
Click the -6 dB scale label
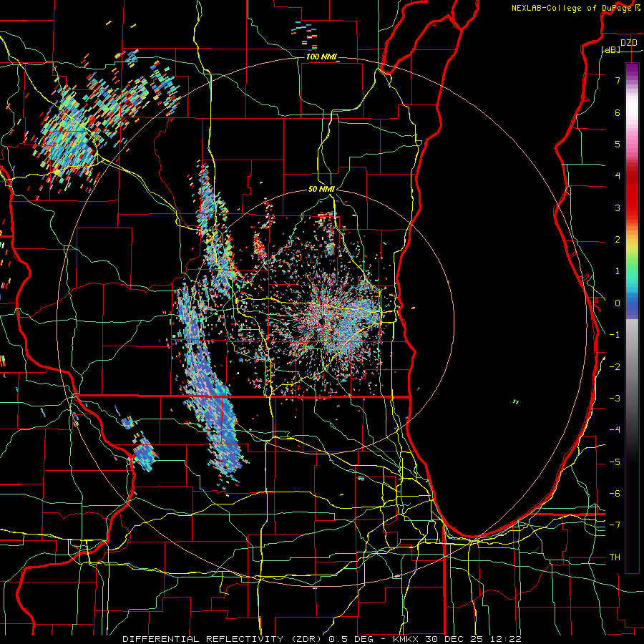[615, 494]
